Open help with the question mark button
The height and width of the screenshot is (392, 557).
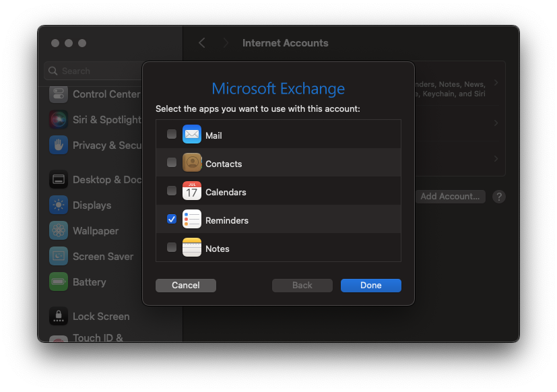coord(499,197)
